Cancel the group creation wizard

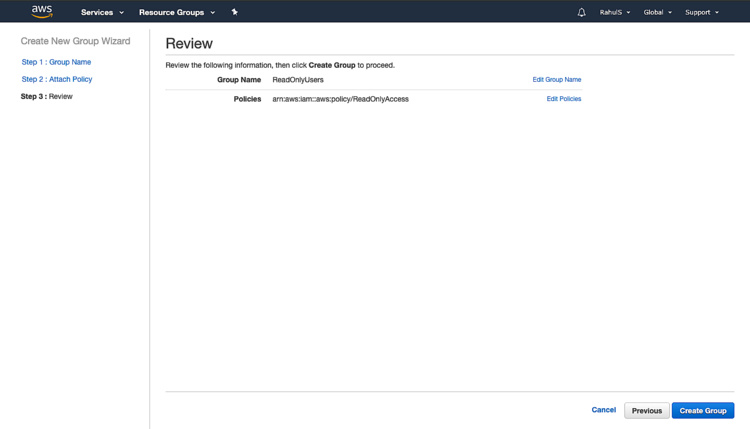[603, 410]
